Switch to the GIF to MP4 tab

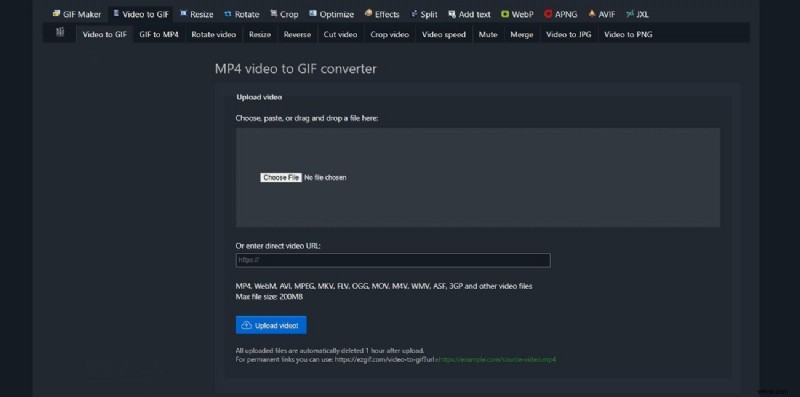(x=159, y=35)
